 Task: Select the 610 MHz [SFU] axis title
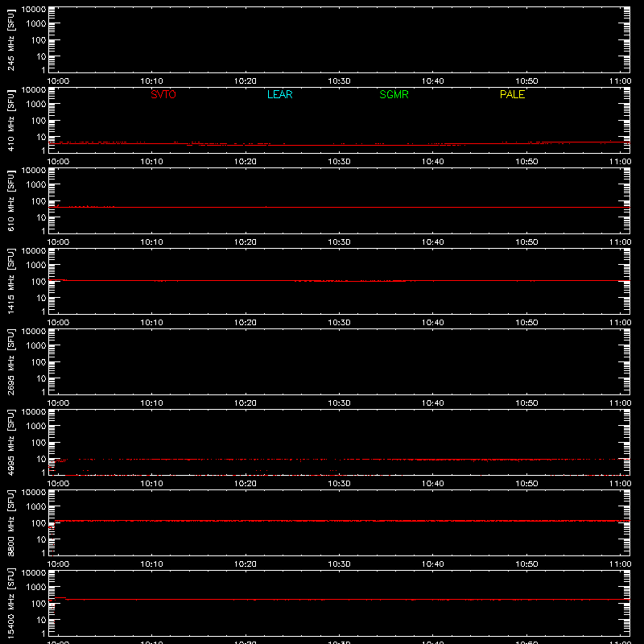(10, 201)
